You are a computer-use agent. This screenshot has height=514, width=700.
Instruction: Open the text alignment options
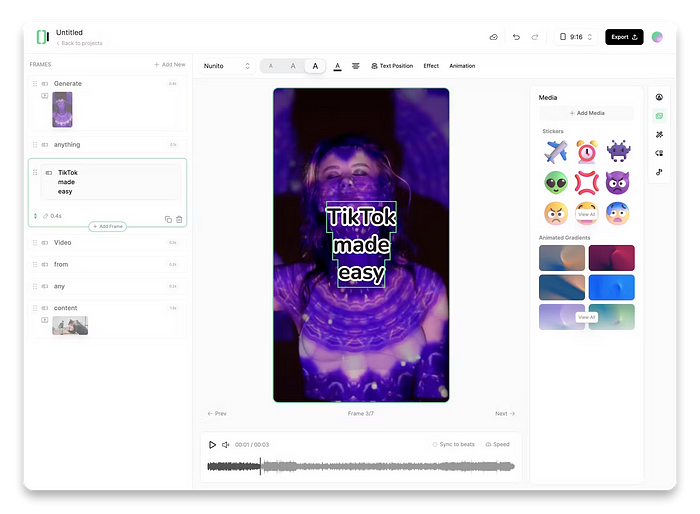tap(355, 66)
